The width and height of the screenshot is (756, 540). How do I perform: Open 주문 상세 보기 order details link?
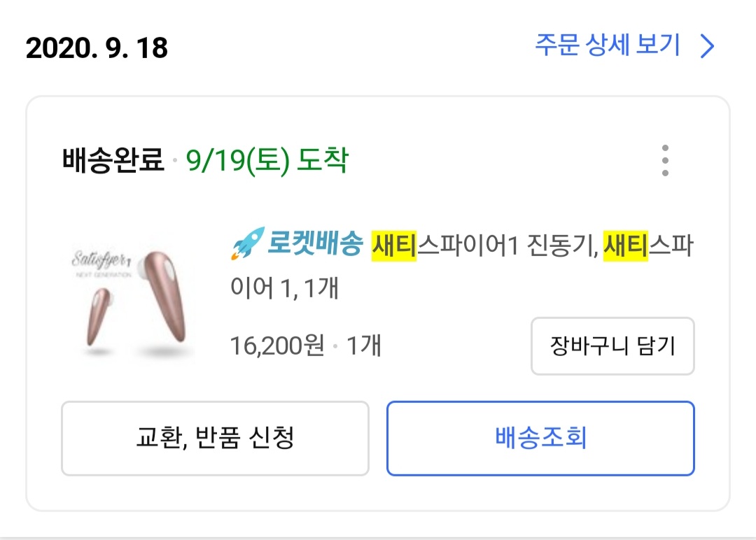coord(608,45)
